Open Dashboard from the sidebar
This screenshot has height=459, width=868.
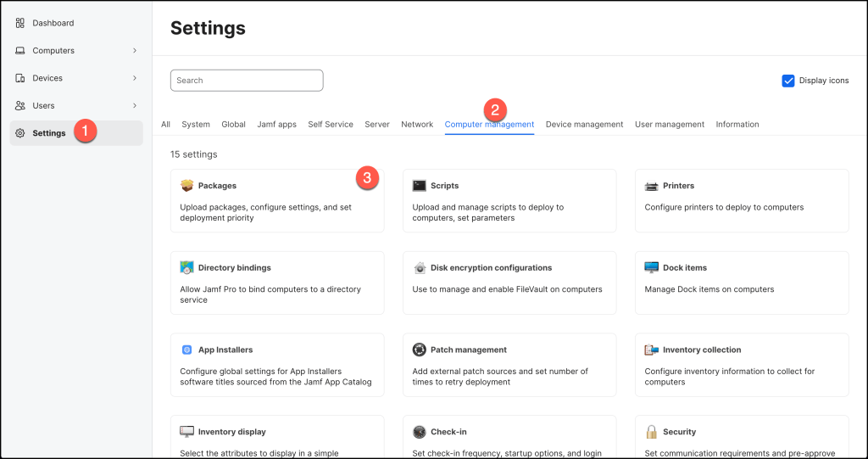tap(53, 23)
